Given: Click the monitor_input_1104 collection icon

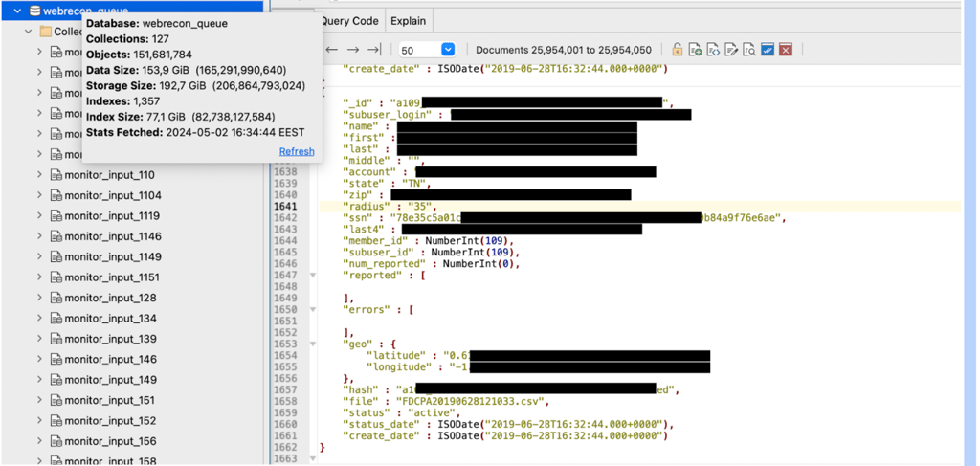Looking at the screenshot, I should point(56,195).
